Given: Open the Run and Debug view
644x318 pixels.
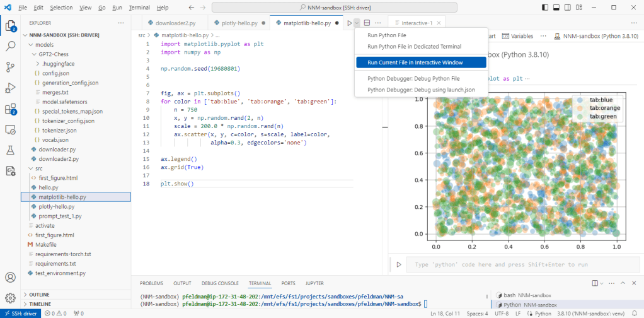Looking at the screenshot, I should click(11, 88).
